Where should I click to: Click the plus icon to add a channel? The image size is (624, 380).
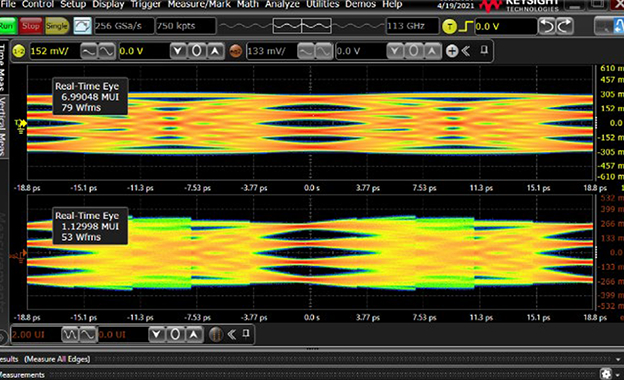[452, 51]
